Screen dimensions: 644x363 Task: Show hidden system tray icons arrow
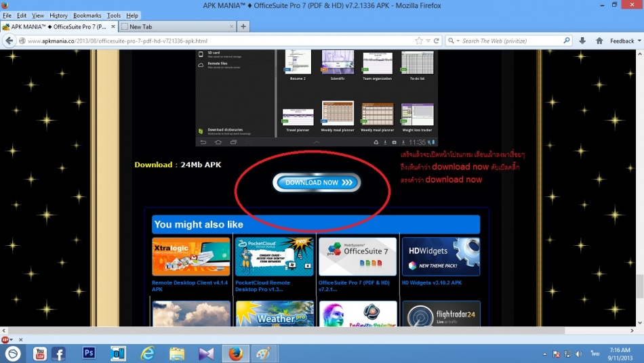point(545,354)
